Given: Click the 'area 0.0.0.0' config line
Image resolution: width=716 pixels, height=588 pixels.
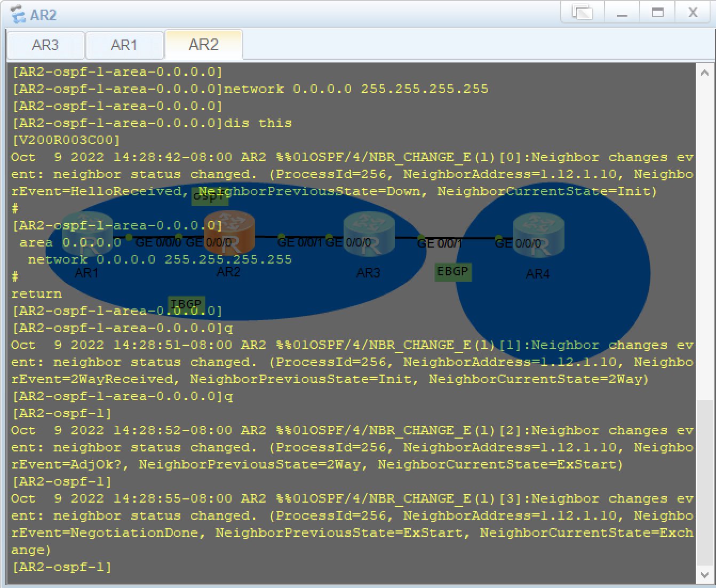Looking at the screenshot, I should [x=70, y=242].
